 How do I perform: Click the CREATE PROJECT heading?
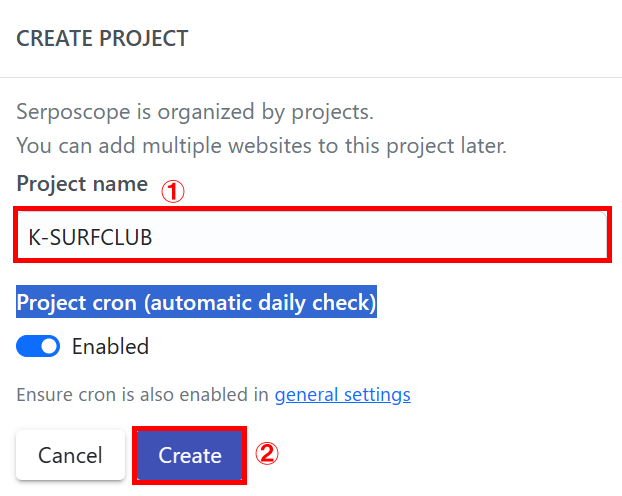tap(102, 39)
